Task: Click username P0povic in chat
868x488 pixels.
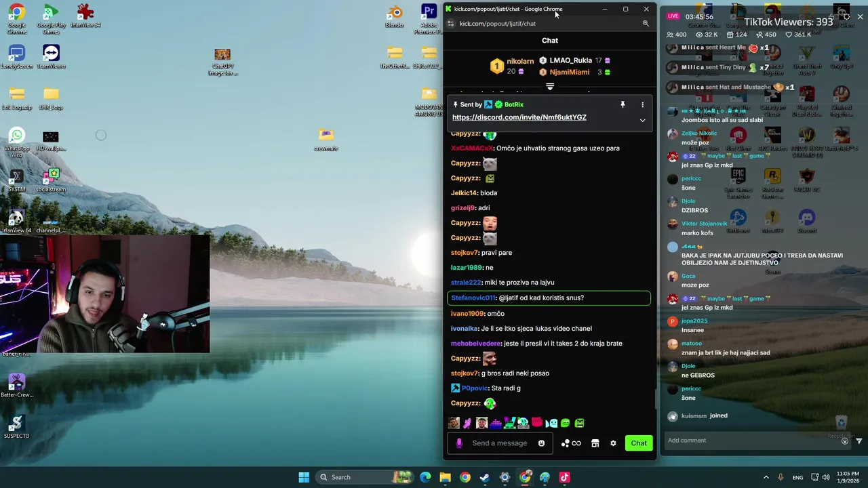Action: point(475,388)
